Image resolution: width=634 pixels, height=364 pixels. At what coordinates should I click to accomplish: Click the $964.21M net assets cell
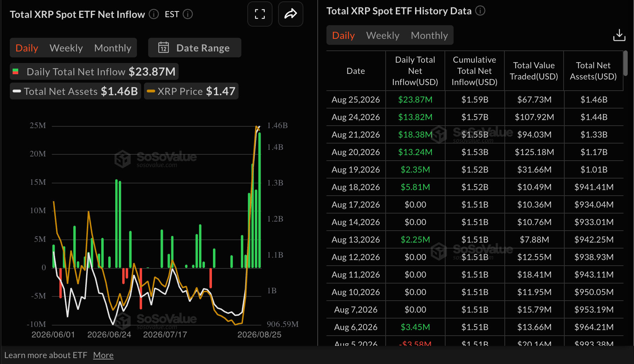(x=594, y=327)
